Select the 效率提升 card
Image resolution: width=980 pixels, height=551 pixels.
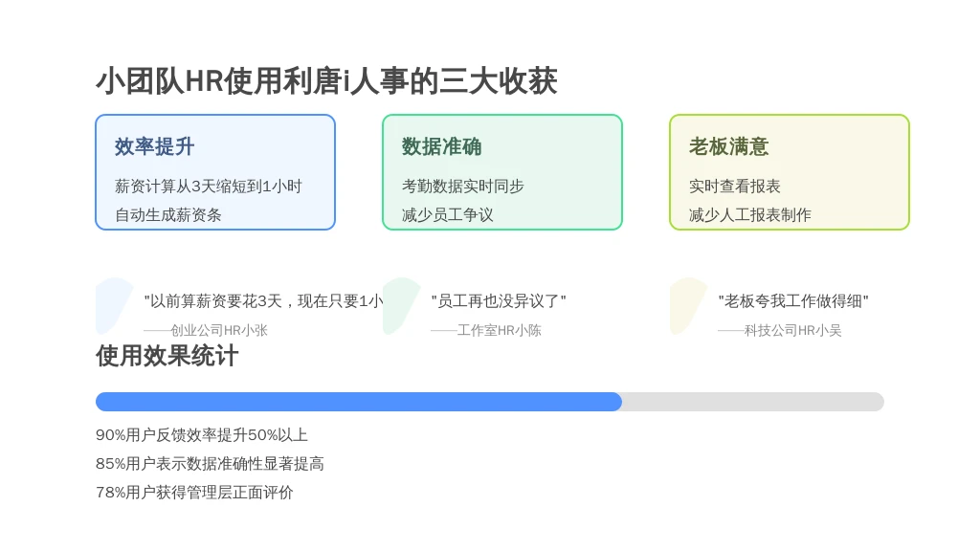(215, 172)
